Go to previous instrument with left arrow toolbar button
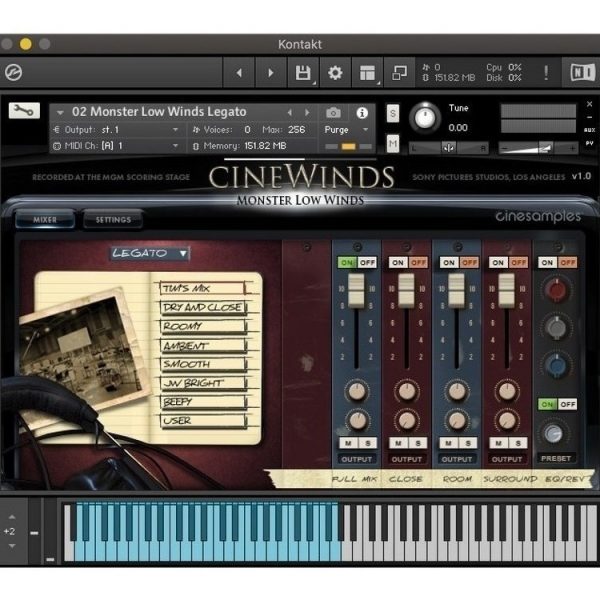 [239, 73]
